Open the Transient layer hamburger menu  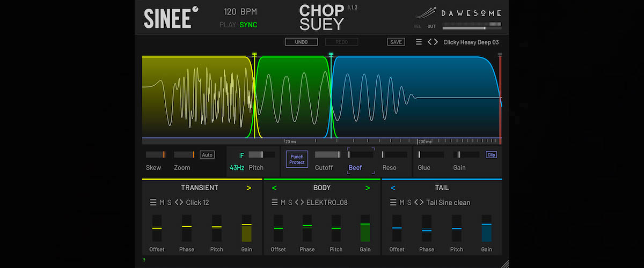tap(153, 203)
